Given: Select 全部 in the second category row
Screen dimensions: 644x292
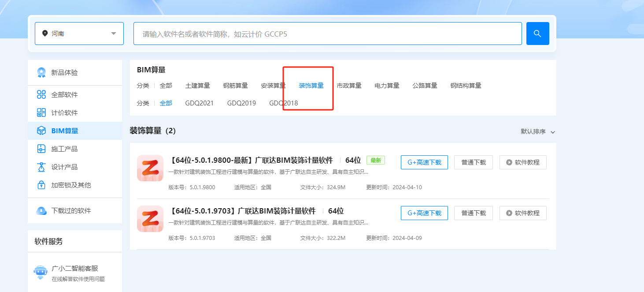Looking at the screenshot, I should pyautogui.click(x=166, y=103).
